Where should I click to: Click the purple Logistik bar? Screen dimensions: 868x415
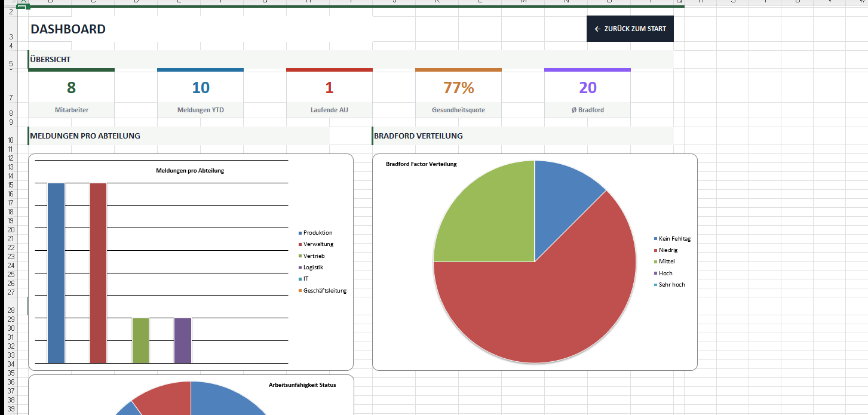(183, 340)
